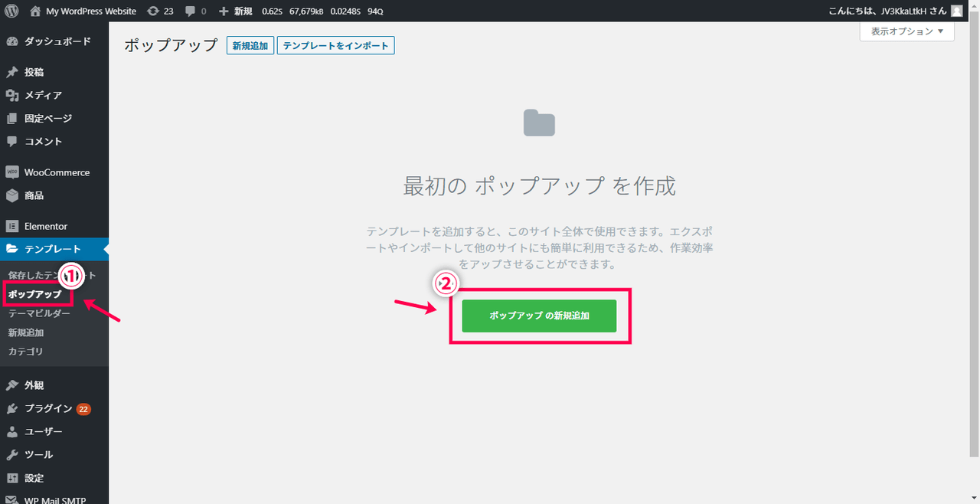
Task: Open the カテゴリ submenu item
Action: 26,352
